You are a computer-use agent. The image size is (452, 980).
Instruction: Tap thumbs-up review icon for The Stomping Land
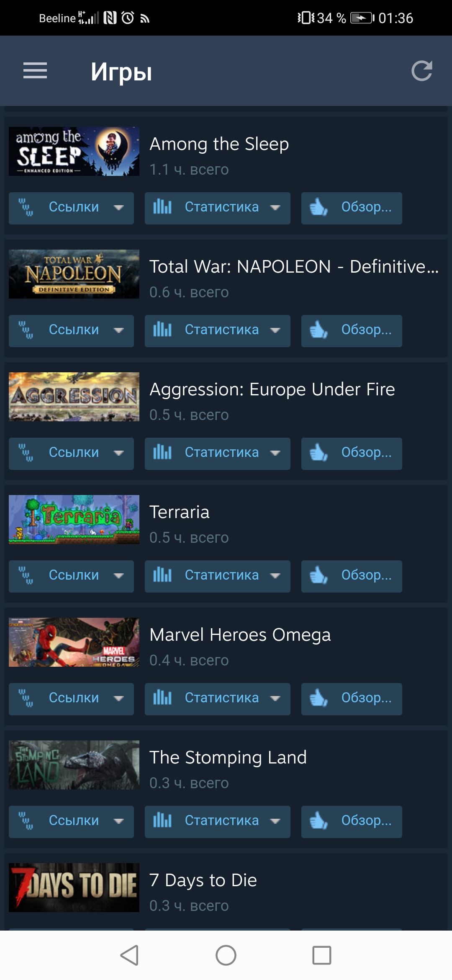click(x=318, y=821)
